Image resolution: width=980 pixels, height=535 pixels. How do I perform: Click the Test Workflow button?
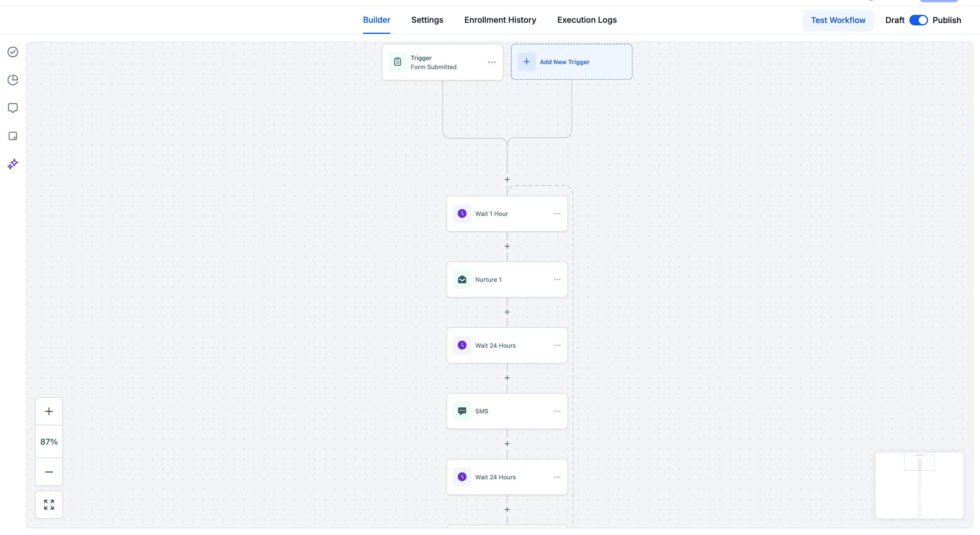point(838,20)
